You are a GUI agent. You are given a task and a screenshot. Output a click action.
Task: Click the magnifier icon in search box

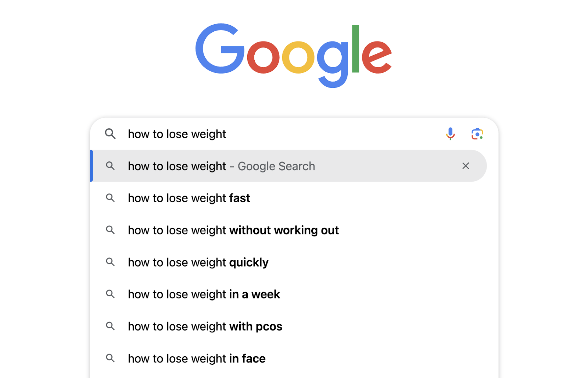tap(110, 134)
